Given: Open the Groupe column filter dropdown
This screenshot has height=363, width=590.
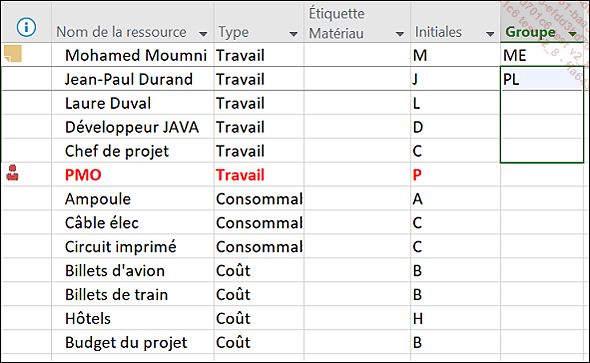Looking at the screenshot, I should tap(573, 34).
